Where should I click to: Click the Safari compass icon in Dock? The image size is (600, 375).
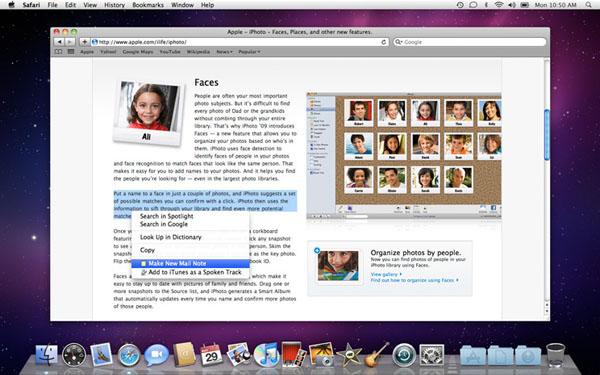[129, 355]
